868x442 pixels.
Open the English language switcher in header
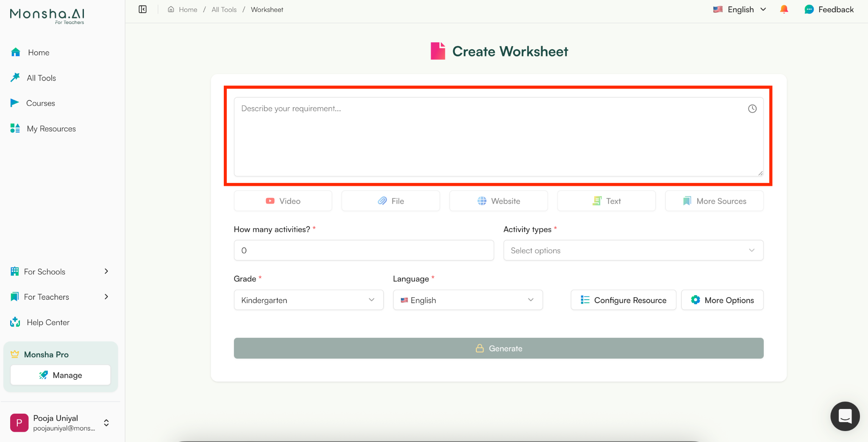pos(739,9)
